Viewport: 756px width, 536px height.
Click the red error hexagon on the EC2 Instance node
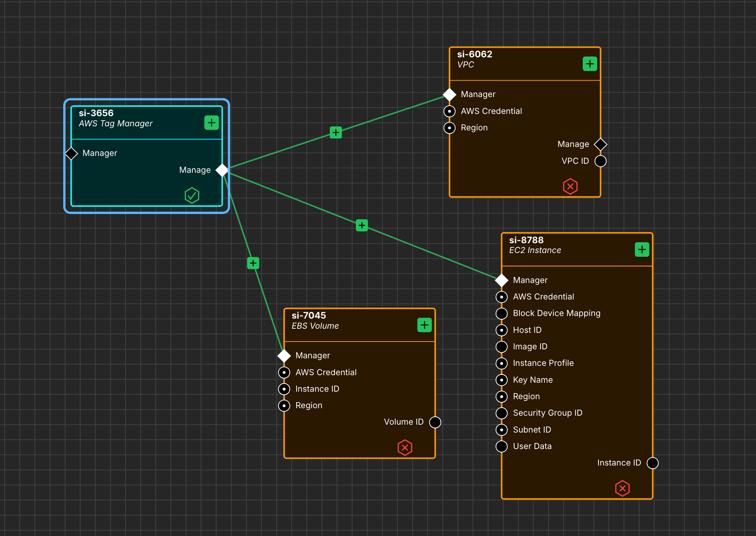tap(622, 488)
